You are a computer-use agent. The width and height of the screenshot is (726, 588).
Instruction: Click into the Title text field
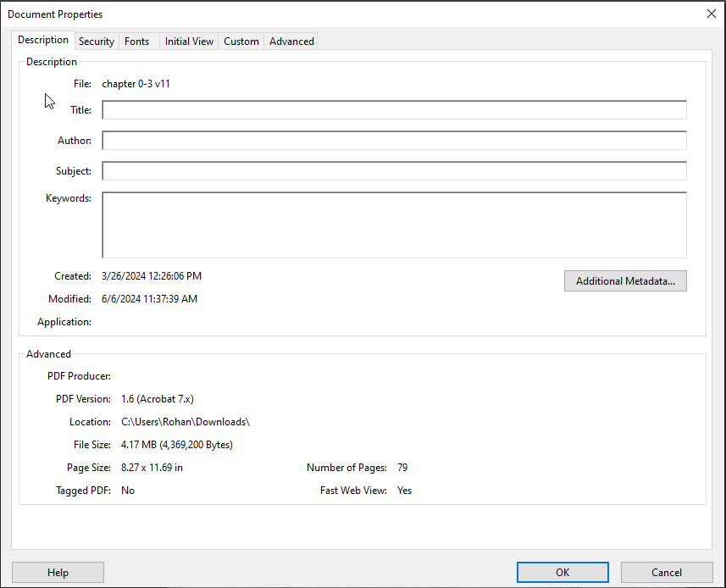(394, 110)
